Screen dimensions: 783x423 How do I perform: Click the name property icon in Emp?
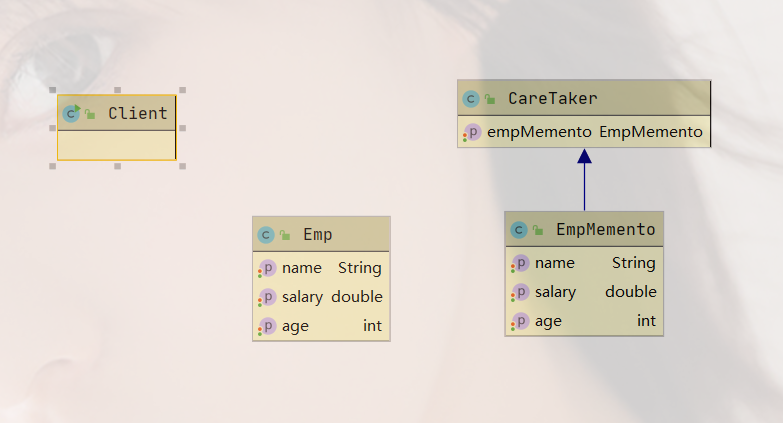[x=267, y=268]
